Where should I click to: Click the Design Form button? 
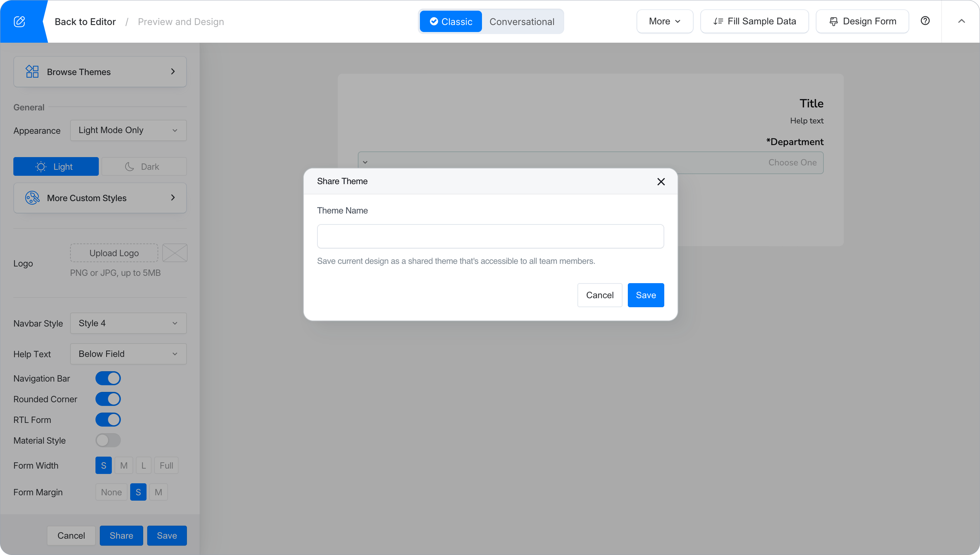863,21
